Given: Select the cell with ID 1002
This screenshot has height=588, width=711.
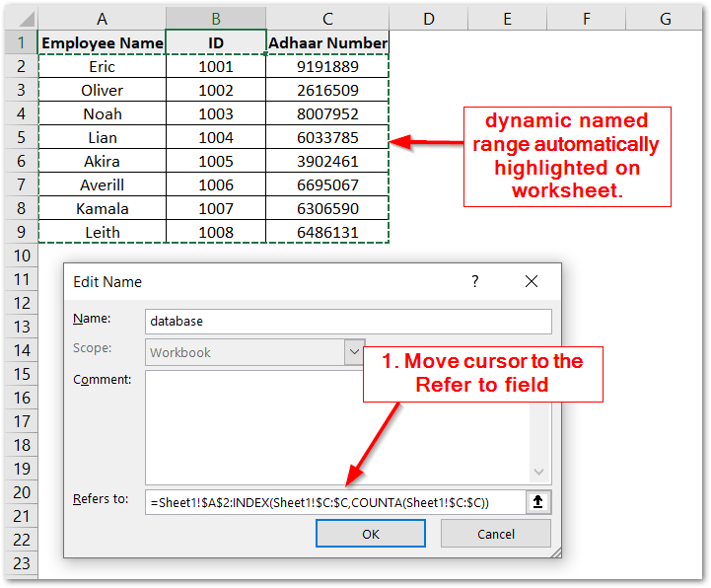Looking at the screenshot, I should tap(216, 90).
